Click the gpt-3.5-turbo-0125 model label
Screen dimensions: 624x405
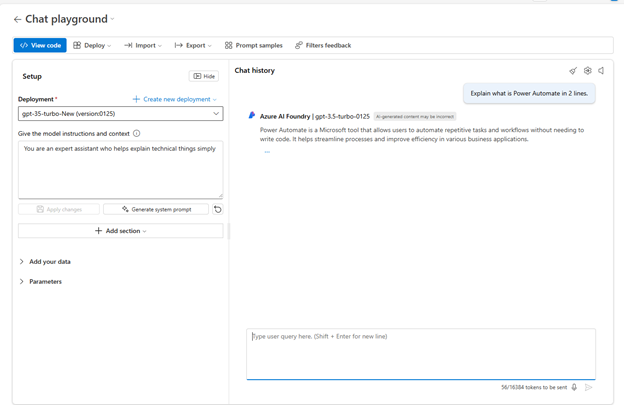pos(342,117)
